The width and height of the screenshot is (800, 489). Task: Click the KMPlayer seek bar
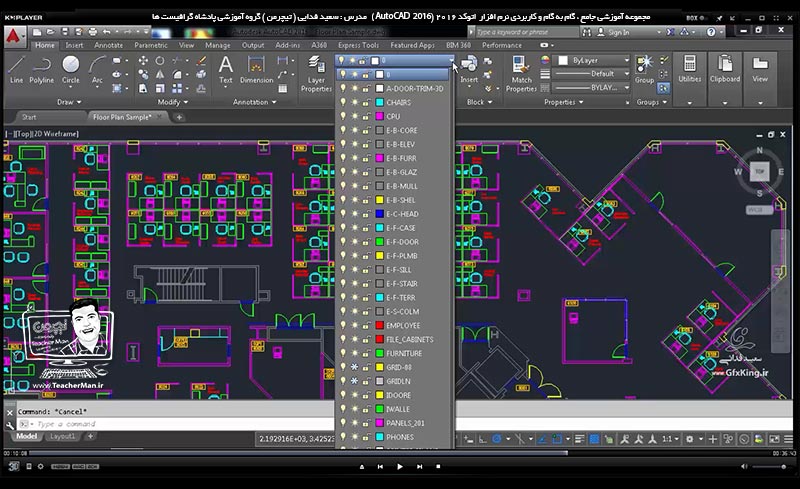(399, 453)
